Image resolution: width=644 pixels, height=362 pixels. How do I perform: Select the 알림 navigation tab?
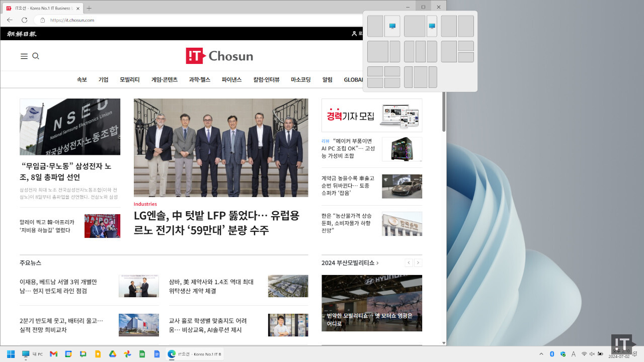[328, 79]
